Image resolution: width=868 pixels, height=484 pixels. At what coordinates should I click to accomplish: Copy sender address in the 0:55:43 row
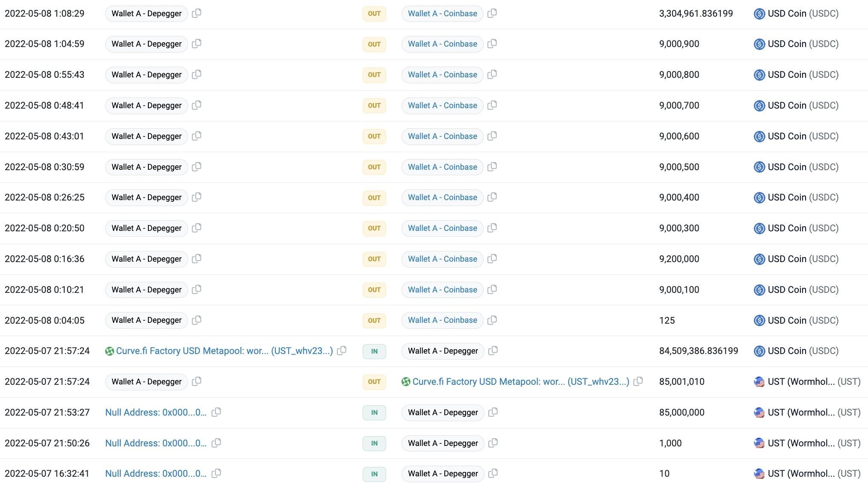(197, 74)
